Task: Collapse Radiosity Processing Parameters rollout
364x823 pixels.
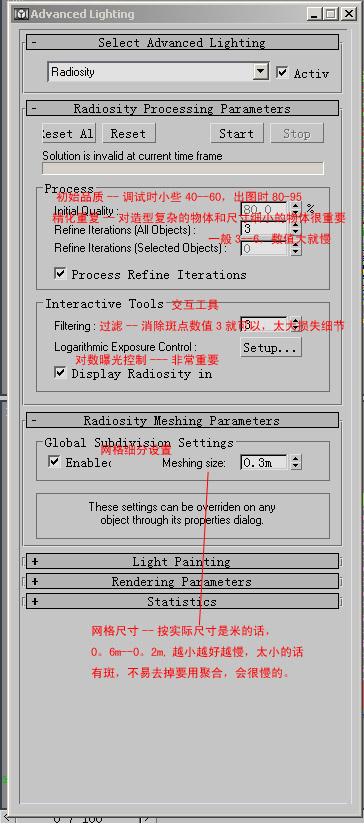Action: click(183, 109)
